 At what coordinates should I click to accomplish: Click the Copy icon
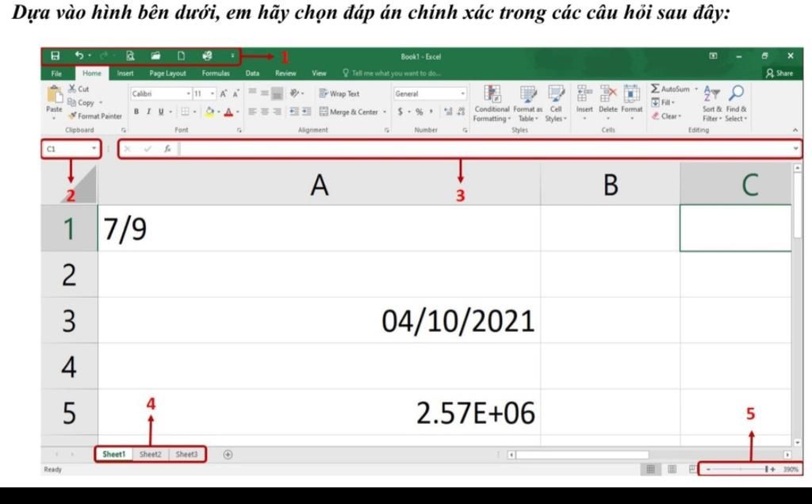(x=72, y=102)
